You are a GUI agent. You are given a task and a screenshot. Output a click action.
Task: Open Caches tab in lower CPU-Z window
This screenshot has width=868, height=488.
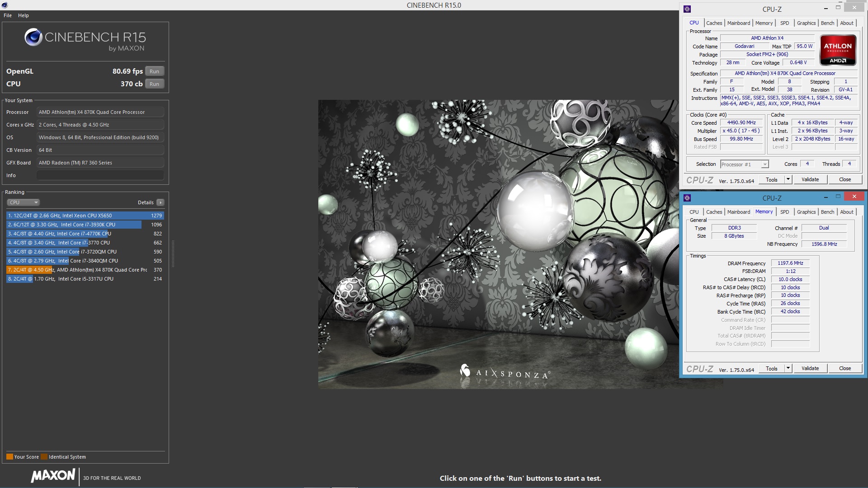[714, 212]
